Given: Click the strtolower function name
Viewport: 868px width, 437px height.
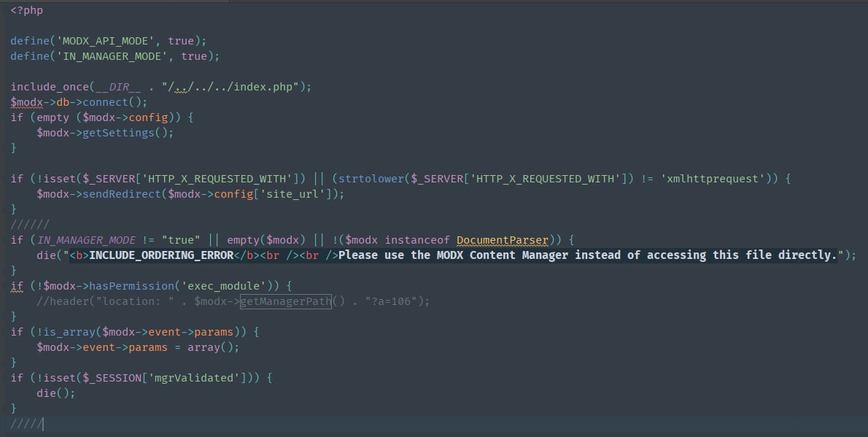Looking at the screenshot, I should 371,179.
